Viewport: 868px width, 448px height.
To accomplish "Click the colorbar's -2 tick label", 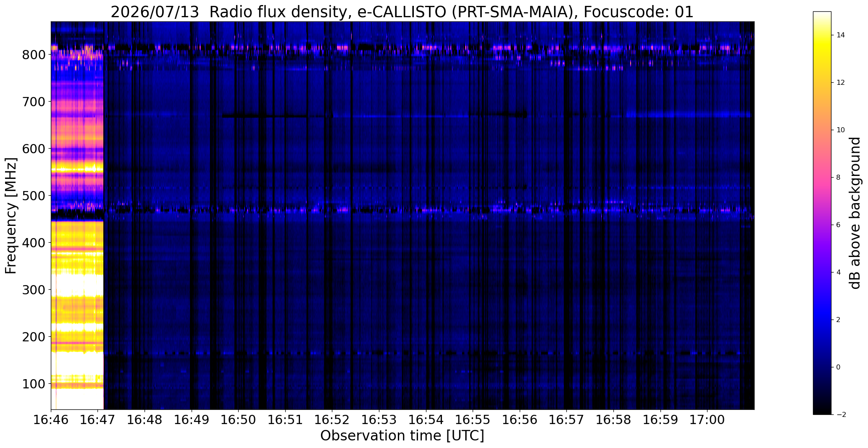I will click(x=838, y=415).
